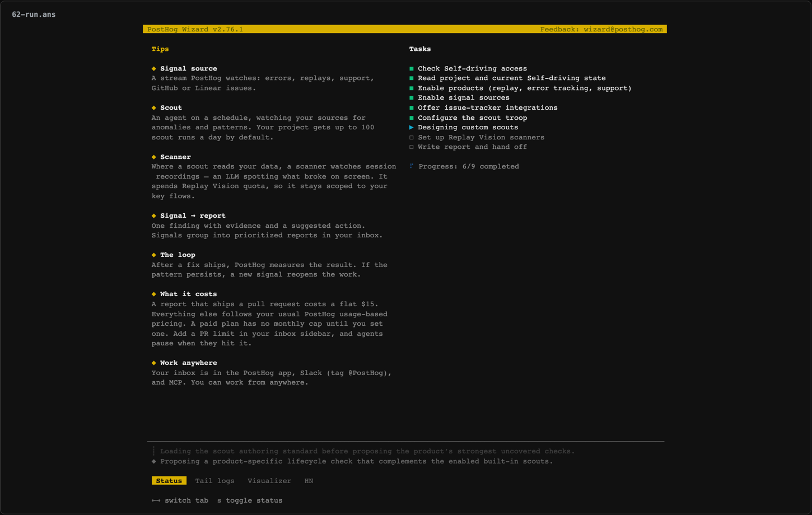Image resolution: width=812 pixels, height=515 pixels.
Task: Click the Work anywhere tip heading
Action: click(188, 363)
